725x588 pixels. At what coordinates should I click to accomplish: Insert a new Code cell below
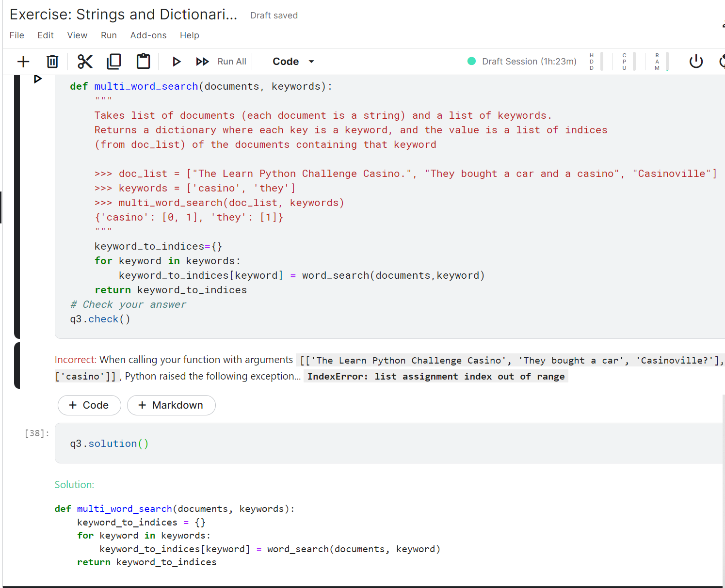[89, 405]
